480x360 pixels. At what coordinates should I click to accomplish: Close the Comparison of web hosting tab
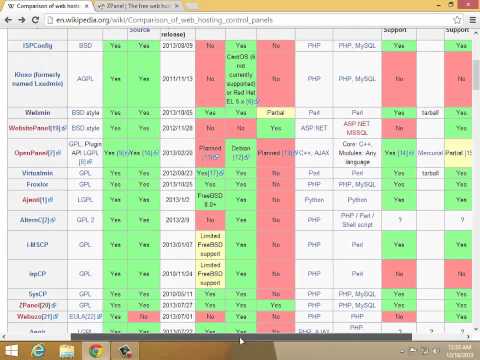87,6
